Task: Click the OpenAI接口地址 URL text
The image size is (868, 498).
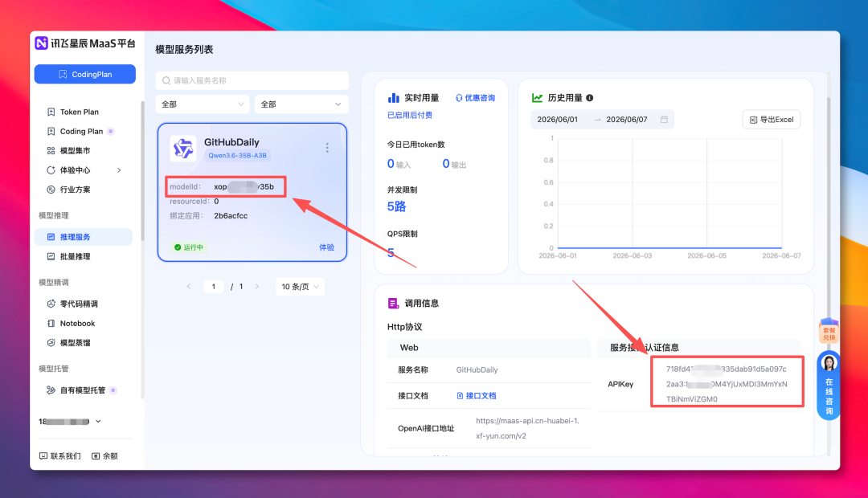Action: [527, 428]
